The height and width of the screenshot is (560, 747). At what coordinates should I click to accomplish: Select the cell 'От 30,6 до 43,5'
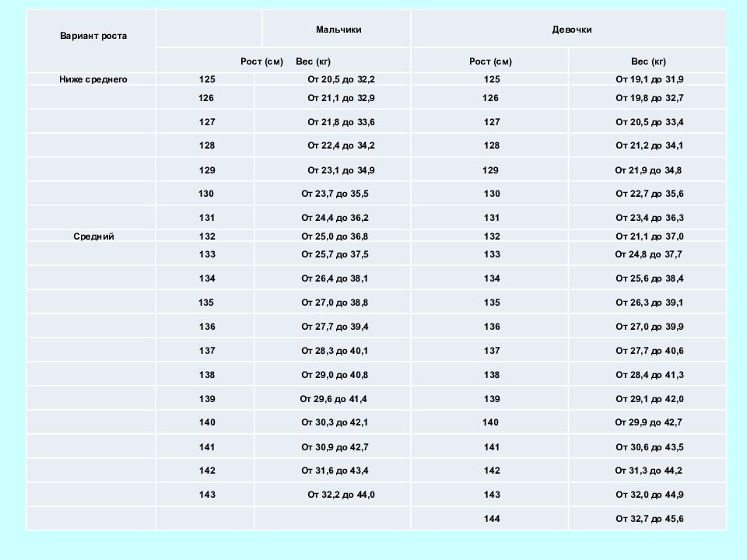click(649, 447)
